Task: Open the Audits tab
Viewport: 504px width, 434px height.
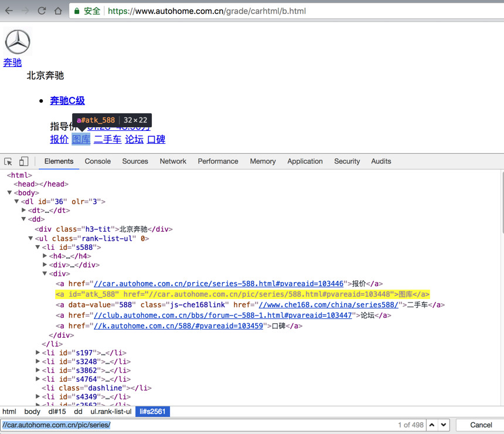Action: (x=381, y=161)
